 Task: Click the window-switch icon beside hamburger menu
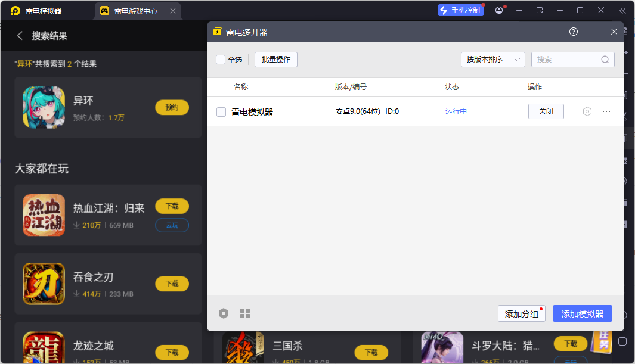coord(540,11)
